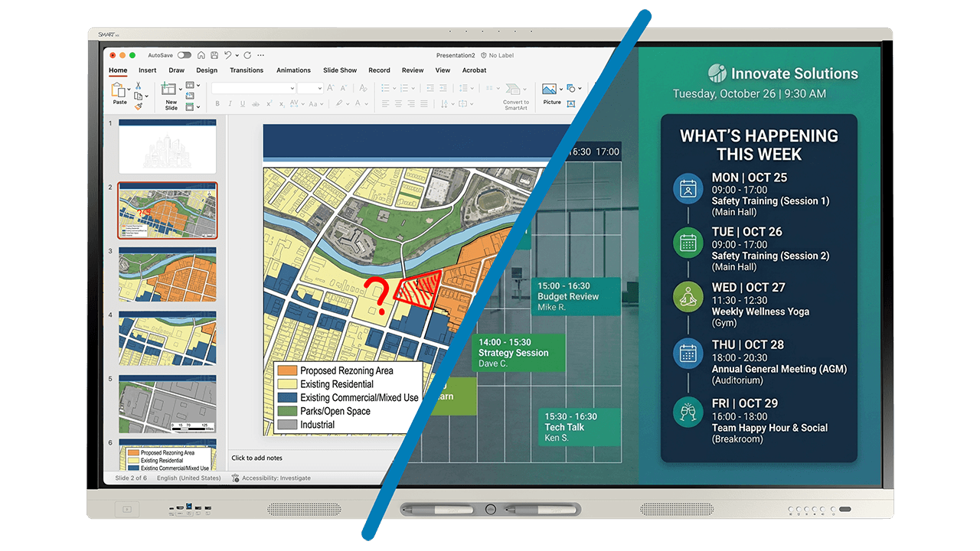This screenshot has width=980, height=551.
Task: Undo the last action
Action: point(227,55)
